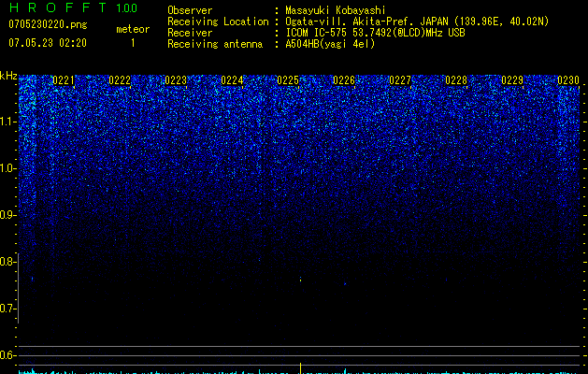
Task: Click the 0.7 kHz frequency axis label
Action: coord(8,309)
